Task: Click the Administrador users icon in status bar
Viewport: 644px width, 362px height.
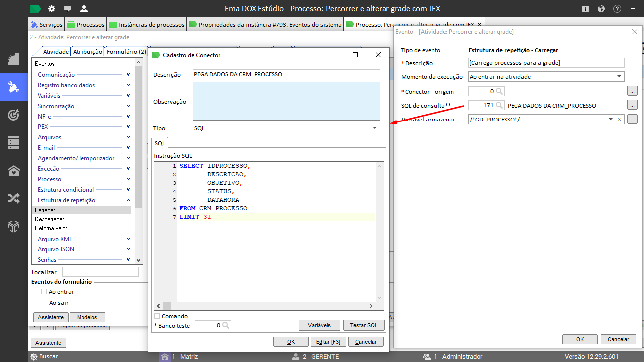Action: point(427,357)
